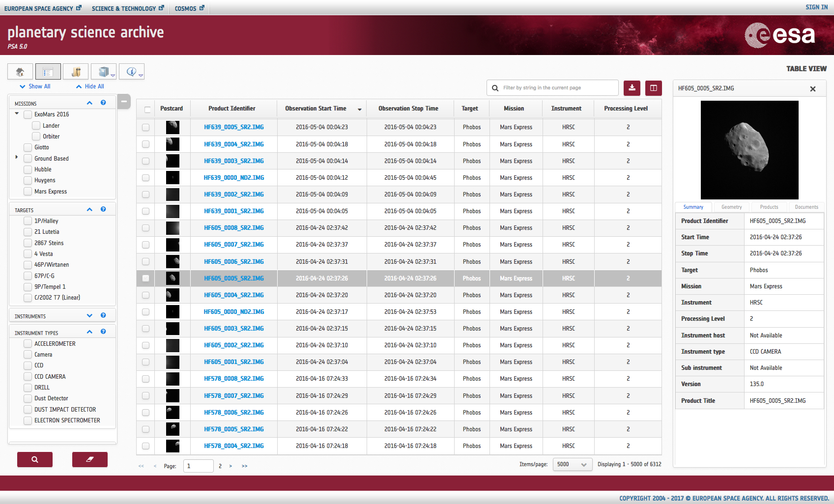Sort by Observation Start Time column
Image resolution: width=834 pixels, height=504 pixels.
316,109
